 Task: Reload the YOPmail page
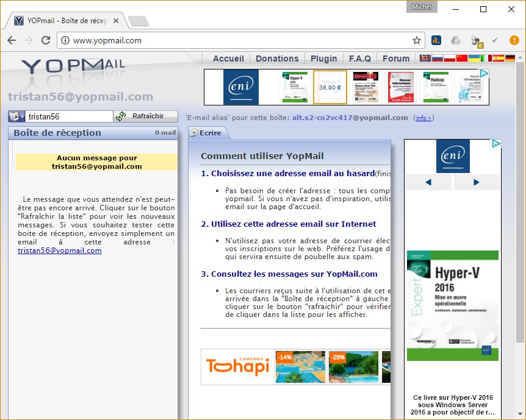[x=46, y=41]
